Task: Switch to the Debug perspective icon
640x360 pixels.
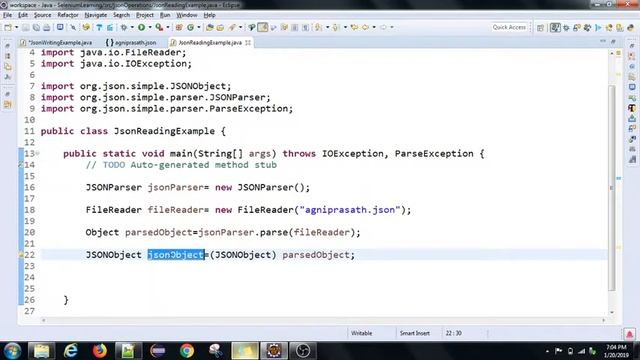Action: tap(566, 27)
